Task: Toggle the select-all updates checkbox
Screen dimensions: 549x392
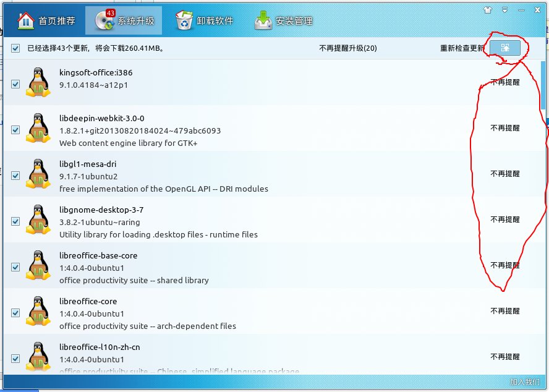Action: click(15, 48)
